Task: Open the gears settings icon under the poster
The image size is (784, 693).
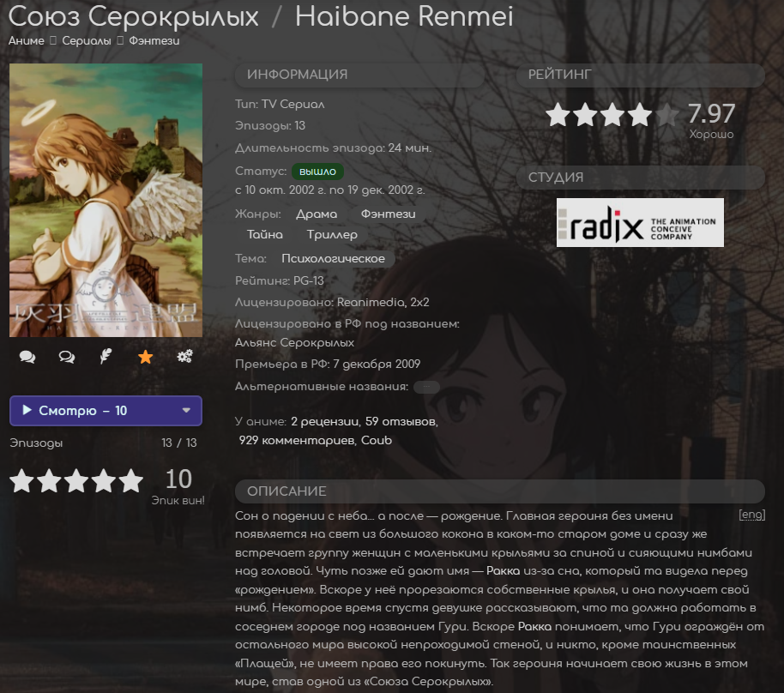Action: 185,356
